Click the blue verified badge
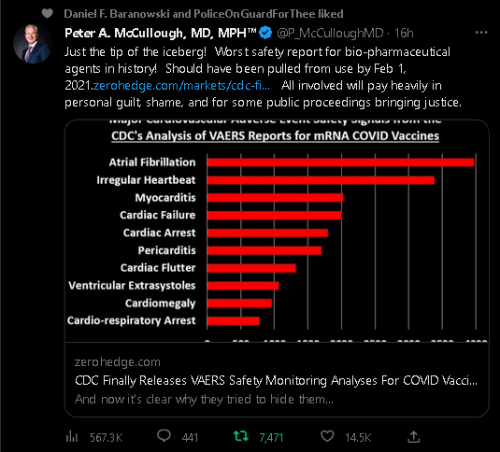This screenshot has height=452, width=500. click(266, 33)
